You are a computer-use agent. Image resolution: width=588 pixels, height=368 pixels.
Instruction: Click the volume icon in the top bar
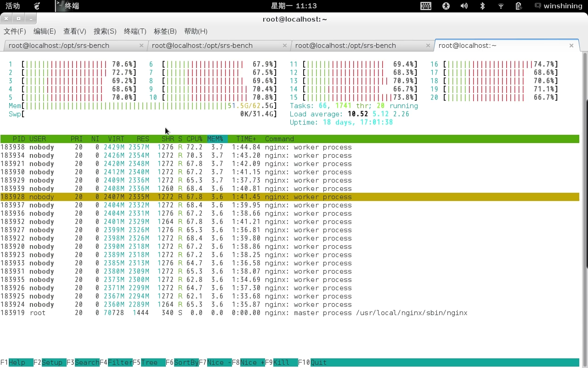pyautogui.click(x=464, y=6)
